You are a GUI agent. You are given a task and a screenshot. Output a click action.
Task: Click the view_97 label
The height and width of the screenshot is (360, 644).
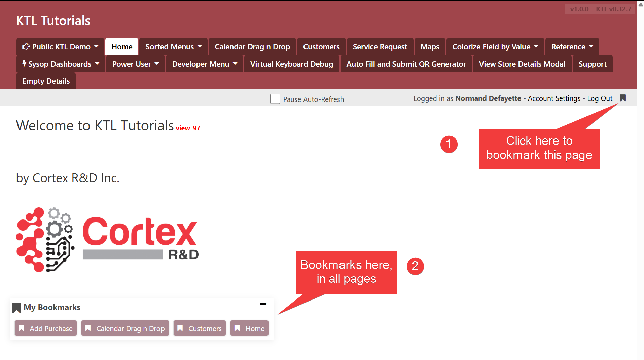(188, 128)
